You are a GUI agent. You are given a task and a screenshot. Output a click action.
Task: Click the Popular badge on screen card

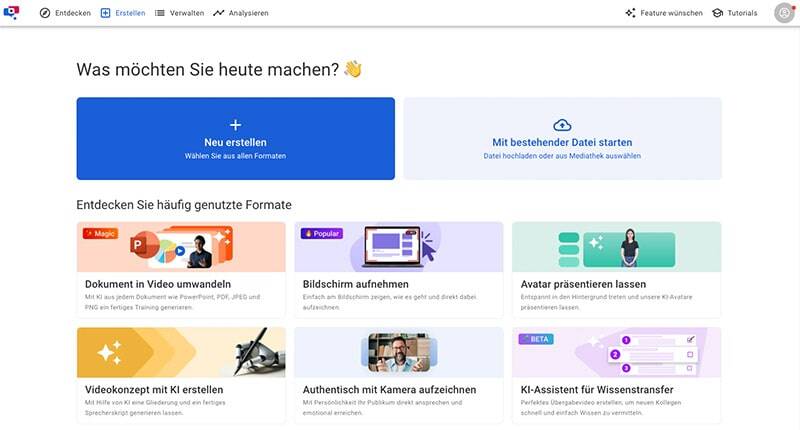[321, 234]
